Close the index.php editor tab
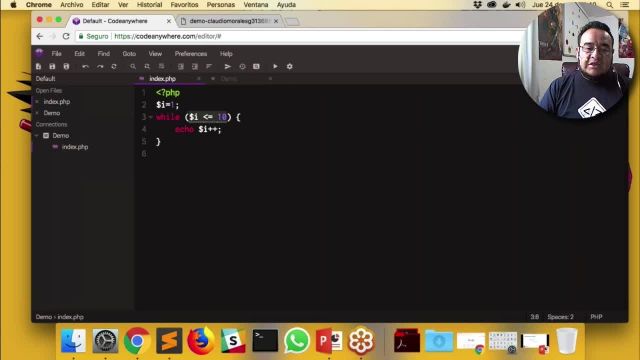 pyautogui.click(x=199, y=79)
